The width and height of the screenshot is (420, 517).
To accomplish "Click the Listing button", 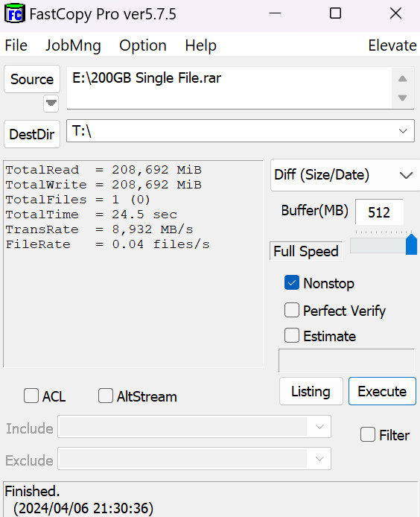I will click(311, 391).
